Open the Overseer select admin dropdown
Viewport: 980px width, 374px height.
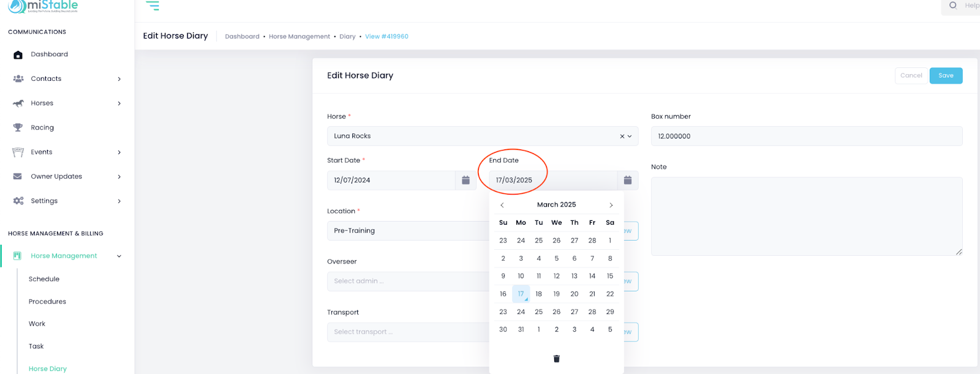407,281
